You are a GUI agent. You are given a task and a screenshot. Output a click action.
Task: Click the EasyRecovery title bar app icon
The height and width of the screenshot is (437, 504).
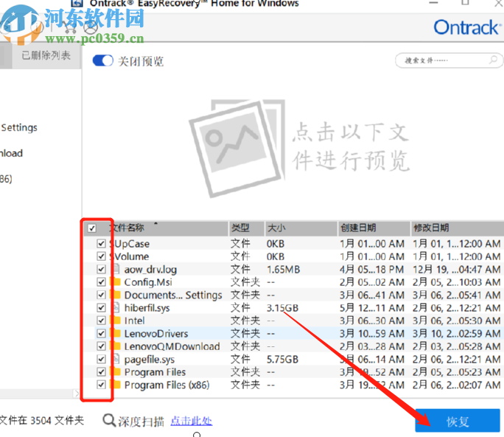pyautogui.click(x=77, y=3)
